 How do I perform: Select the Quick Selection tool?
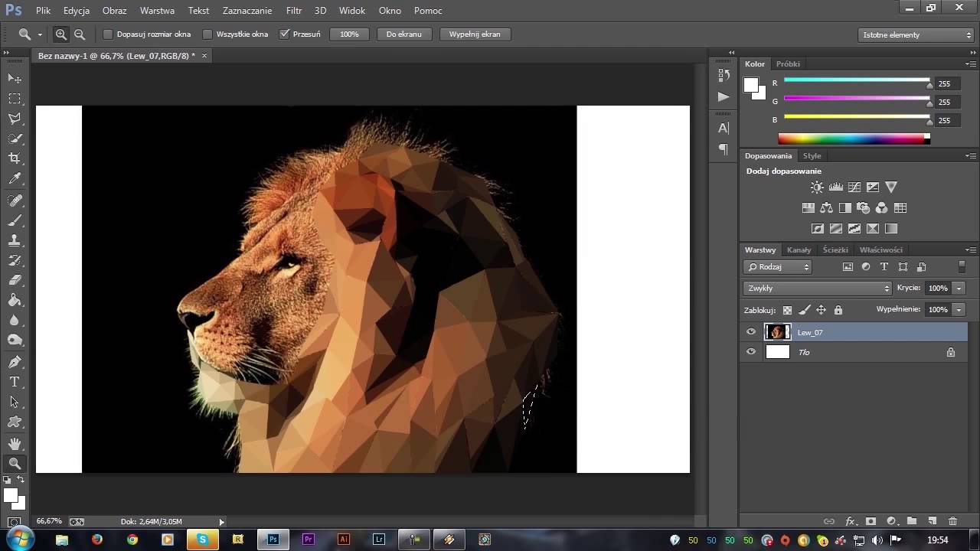[x=15, y=139]
